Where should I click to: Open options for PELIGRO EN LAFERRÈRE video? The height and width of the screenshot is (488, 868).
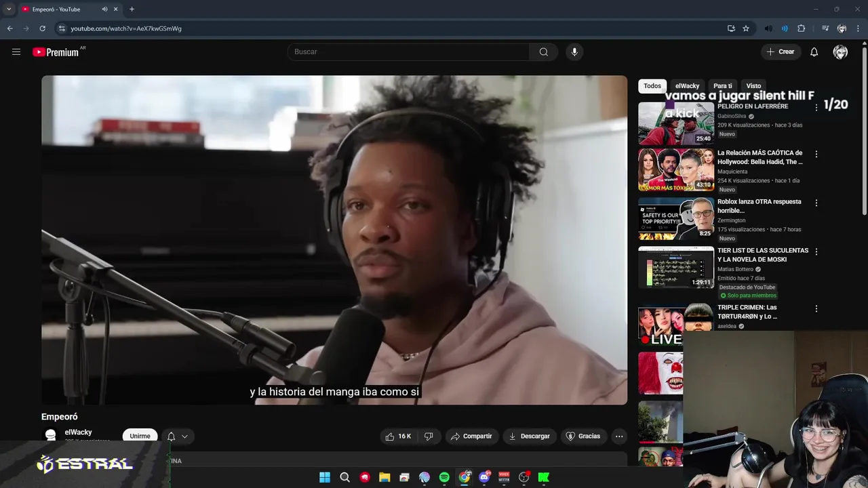click(x=816, y=108)
